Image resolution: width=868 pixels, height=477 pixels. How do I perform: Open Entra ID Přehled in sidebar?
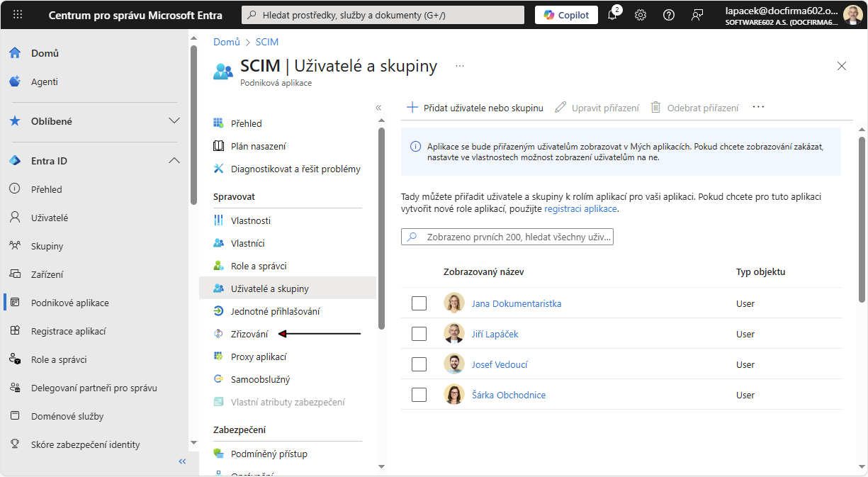point(47,189)
